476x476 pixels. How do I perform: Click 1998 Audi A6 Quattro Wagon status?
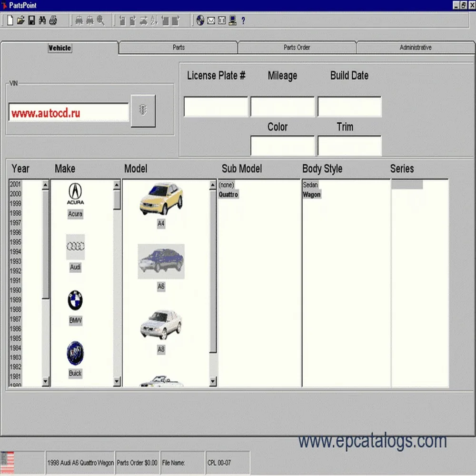tap(80, 463)
